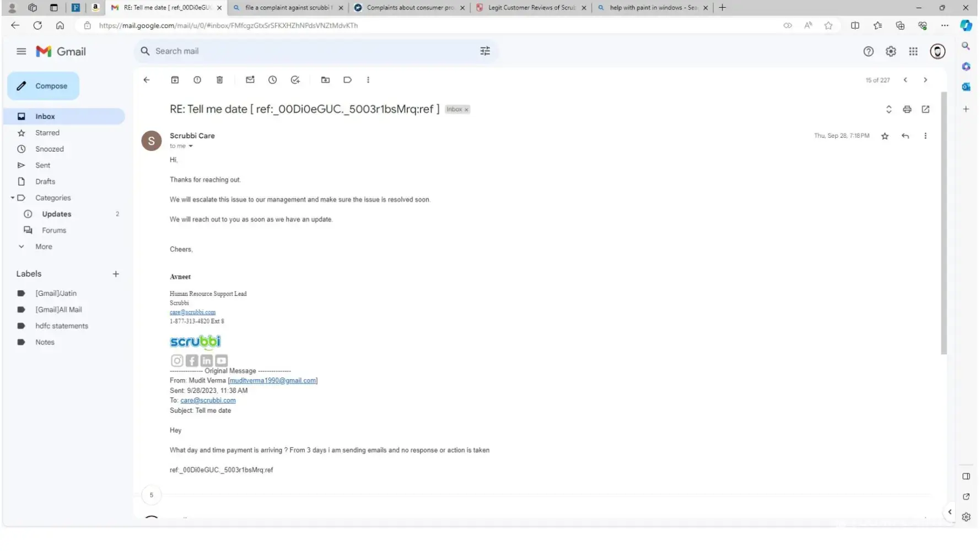The width and height of the screenshot is (980, 551).
Task: Expand More in the left sidebar
Action: point(44,247)
